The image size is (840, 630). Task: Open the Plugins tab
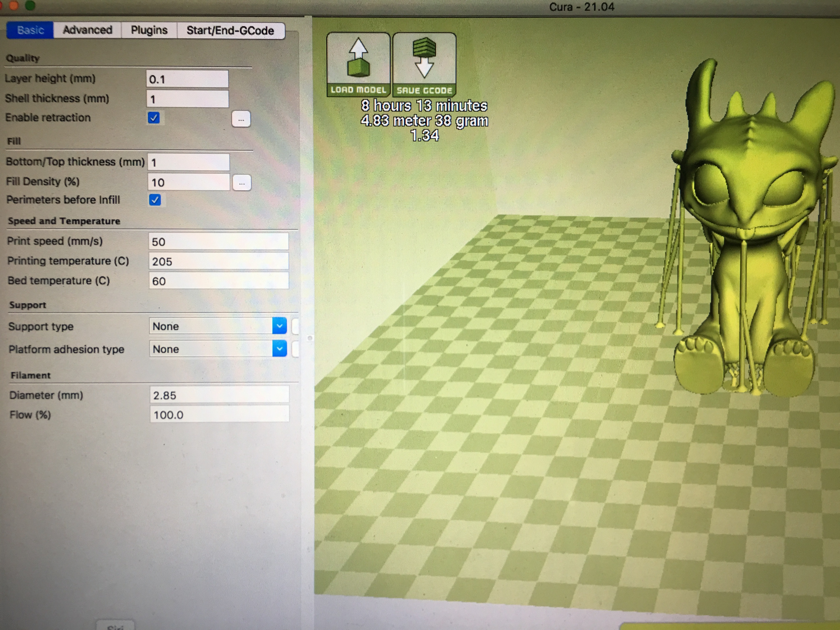click(149, 30)
